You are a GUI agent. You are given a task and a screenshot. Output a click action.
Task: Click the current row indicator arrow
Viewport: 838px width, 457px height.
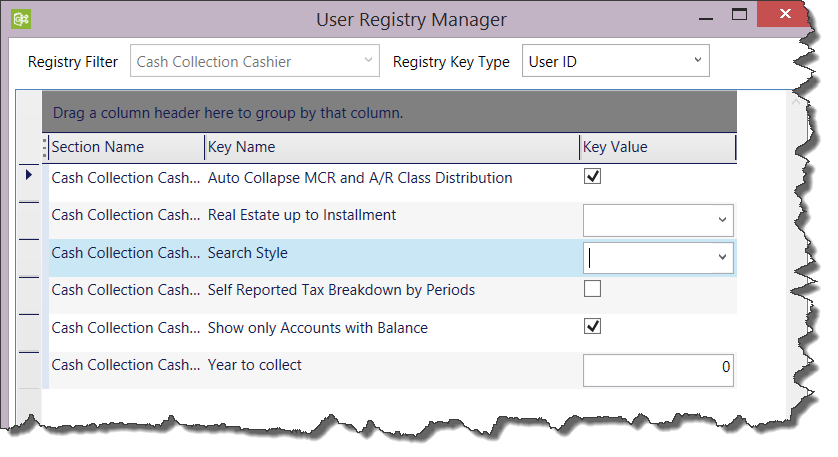[x=28, y=175]
